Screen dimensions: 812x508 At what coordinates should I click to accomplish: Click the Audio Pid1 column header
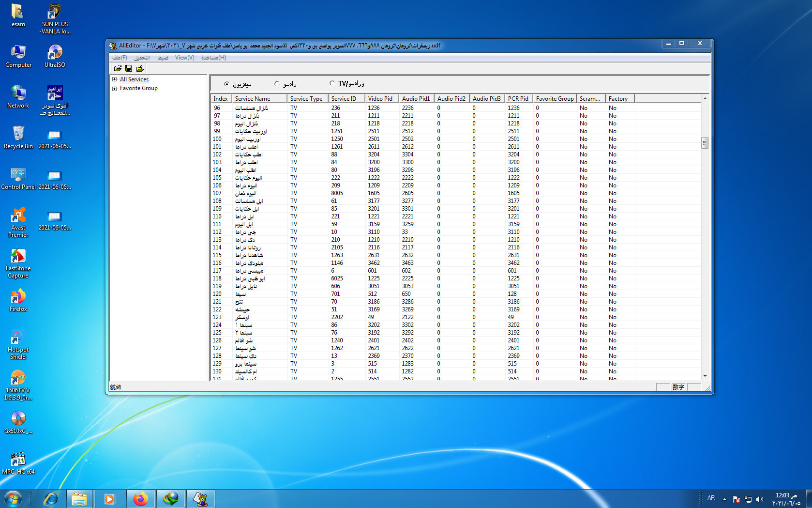click(x=417, y=99)
